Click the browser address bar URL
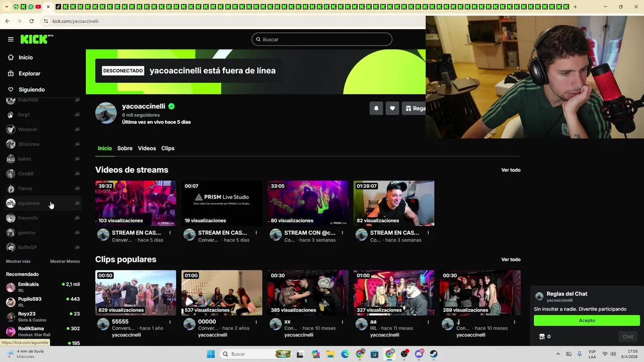The height and width of the screenshot is (362, 644). click(x=75, y=21)
